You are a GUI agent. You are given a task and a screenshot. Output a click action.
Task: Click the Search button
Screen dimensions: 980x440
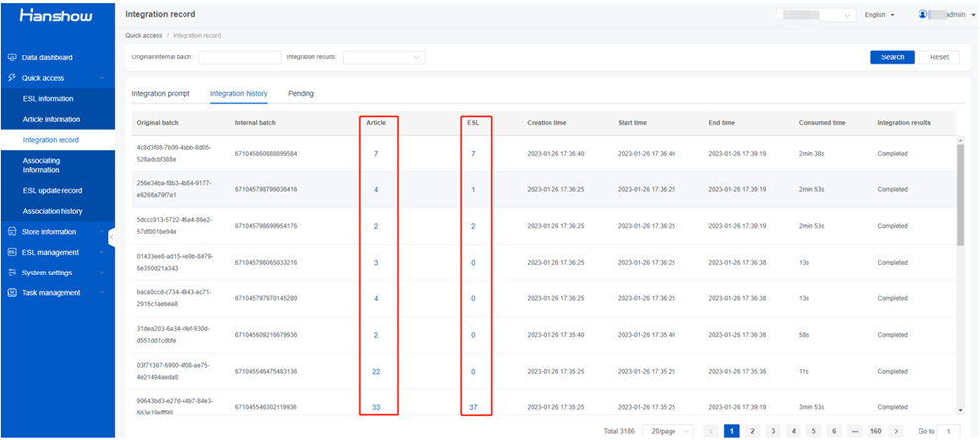(892, 57)
